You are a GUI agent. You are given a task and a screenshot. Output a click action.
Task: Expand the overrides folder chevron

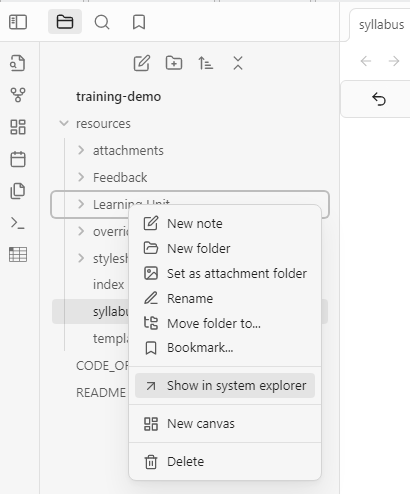81,231
